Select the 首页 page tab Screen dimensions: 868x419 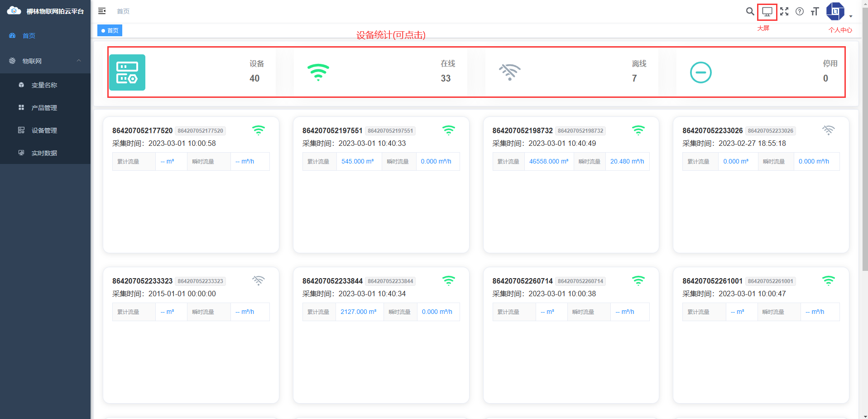click(x=110, y=30)
